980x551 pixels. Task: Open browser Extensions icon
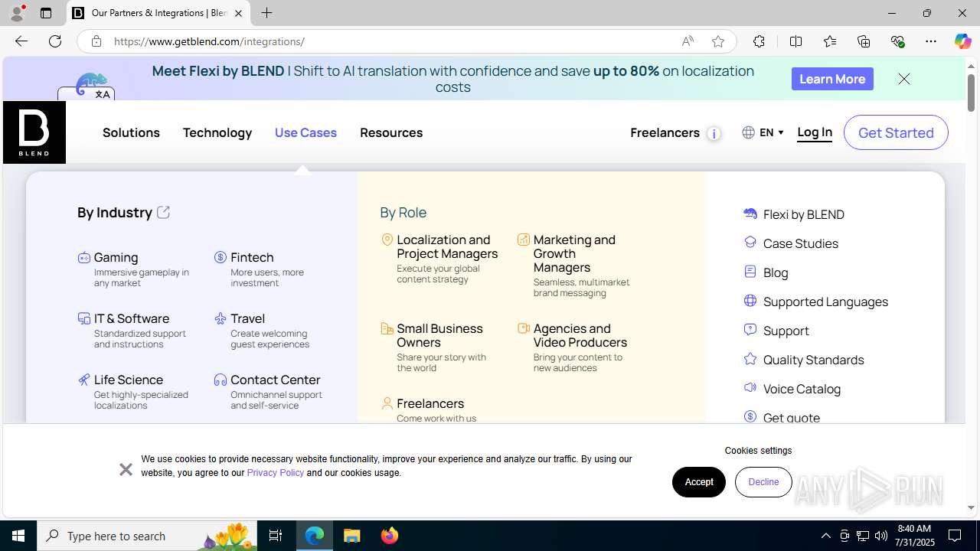[x=759, y=41]
